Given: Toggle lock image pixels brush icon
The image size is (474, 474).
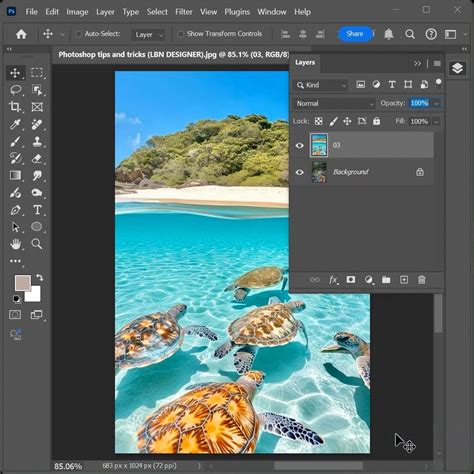Looking at the screenshot, I should pos(333,121).
